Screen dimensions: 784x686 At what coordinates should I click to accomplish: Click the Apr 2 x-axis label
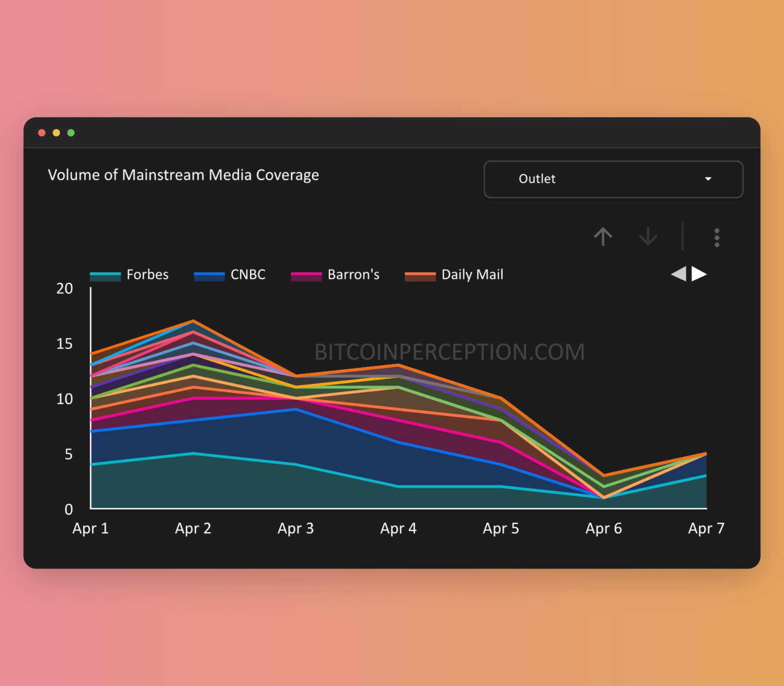[193, 528]
